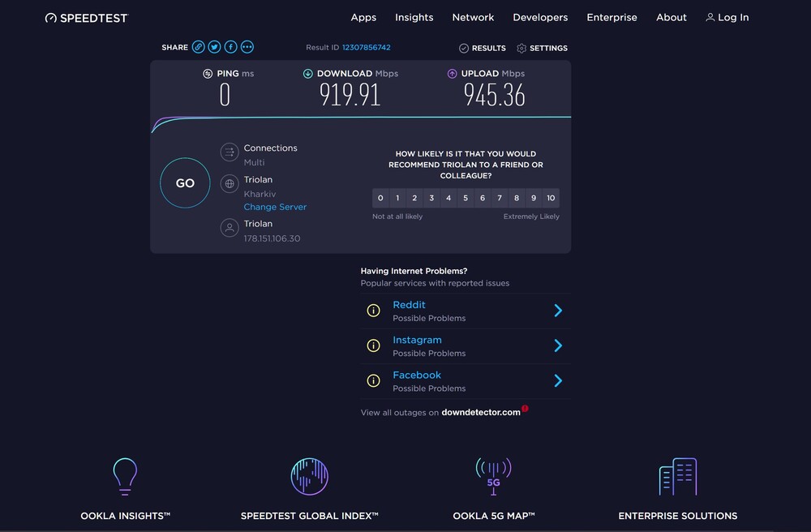The image size is (811, 532).
Task: Click OOKLA INSIGHTS heading
Action: pos(125,516)
